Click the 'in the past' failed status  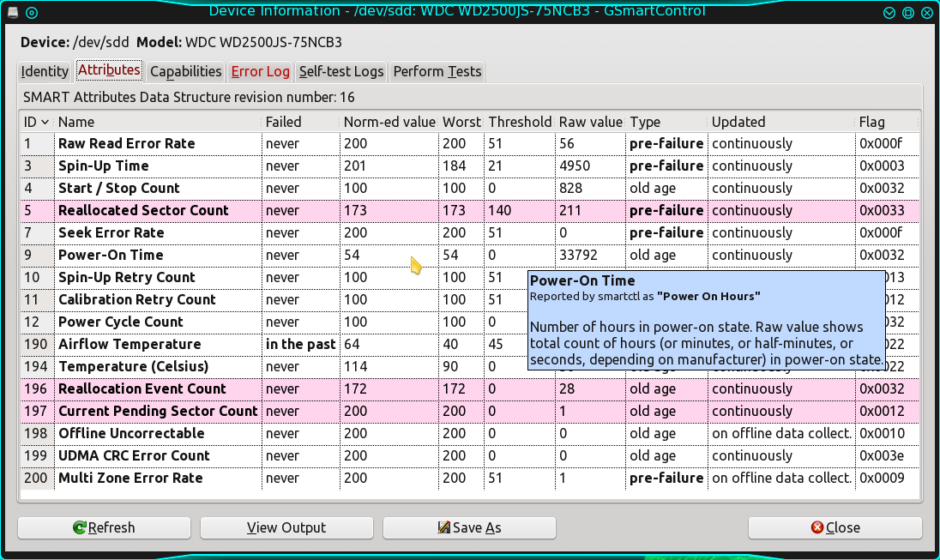click(x=300, y=344)
